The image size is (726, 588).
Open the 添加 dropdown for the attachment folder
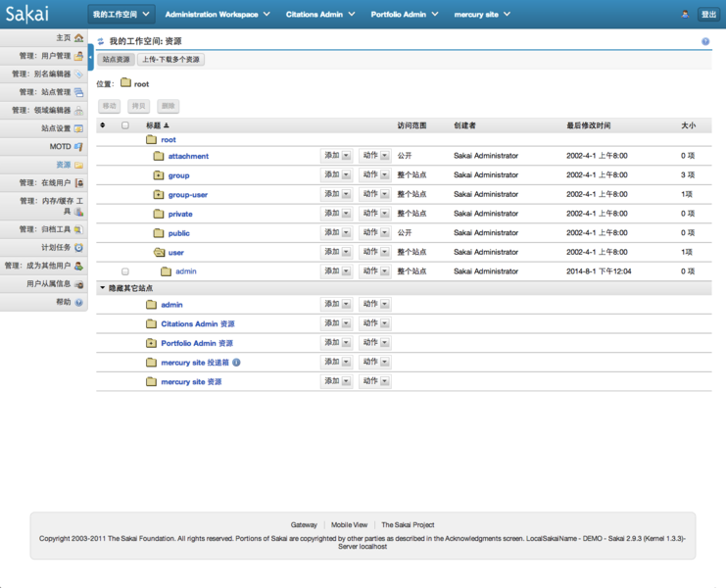coord(337,156)
